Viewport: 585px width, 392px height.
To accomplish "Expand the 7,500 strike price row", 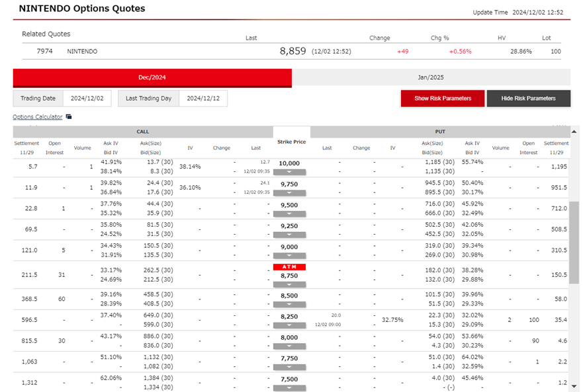I will pos(289,388).
